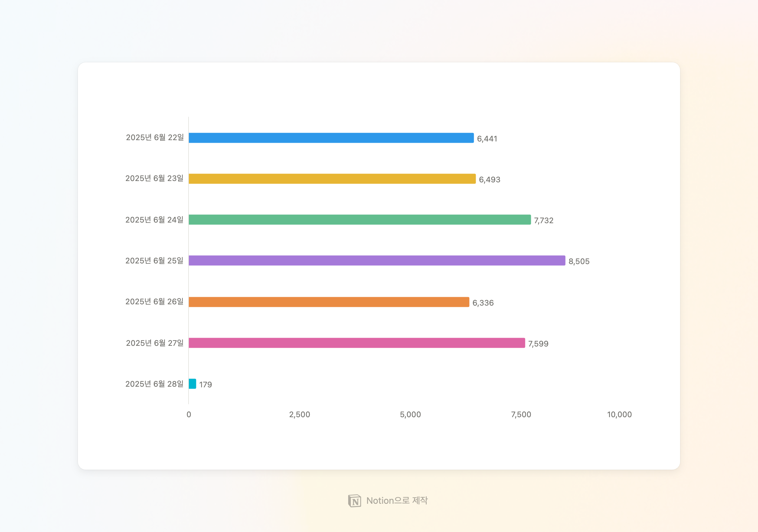
Task: Select the purple bar for June 25
Action: click(x=377, y=261)
